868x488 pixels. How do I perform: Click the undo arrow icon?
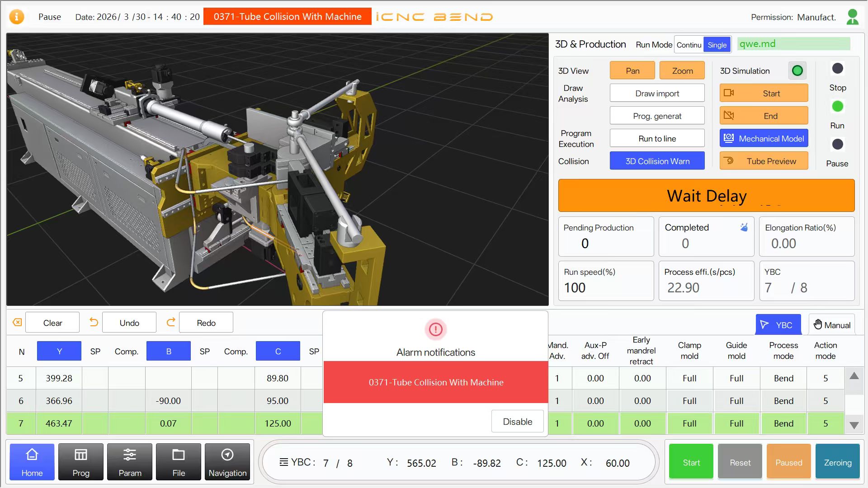94,322
